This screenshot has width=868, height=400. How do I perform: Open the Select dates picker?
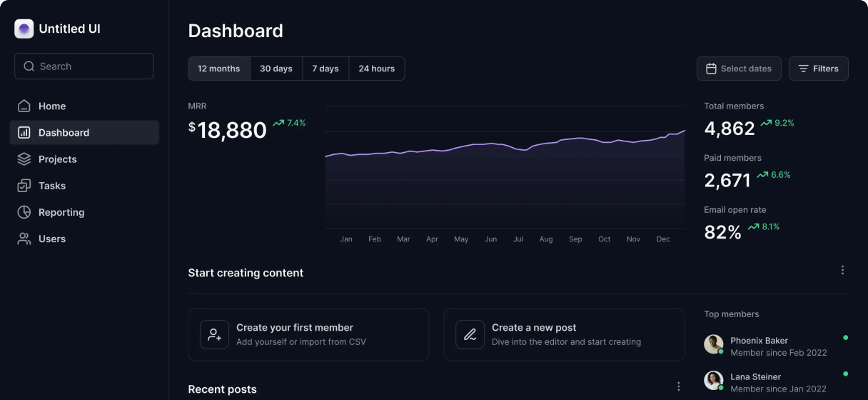tap(739, 69)
